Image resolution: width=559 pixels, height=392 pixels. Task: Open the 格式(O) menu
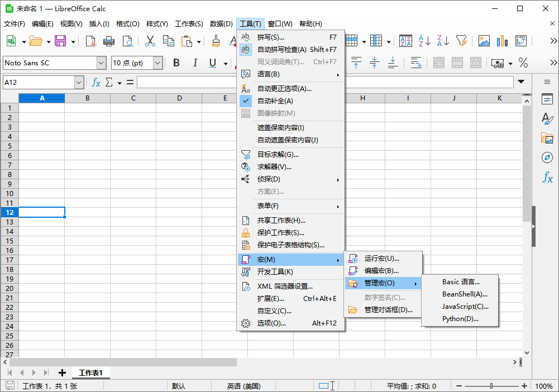(128, 24)
